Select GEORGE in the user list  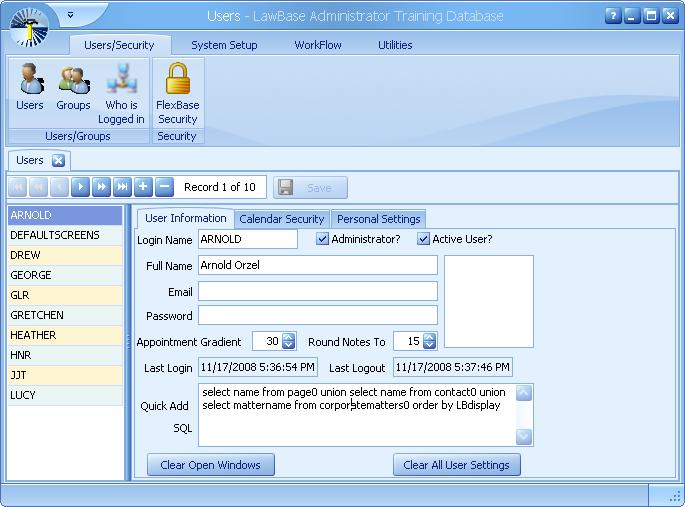(65, 276)
